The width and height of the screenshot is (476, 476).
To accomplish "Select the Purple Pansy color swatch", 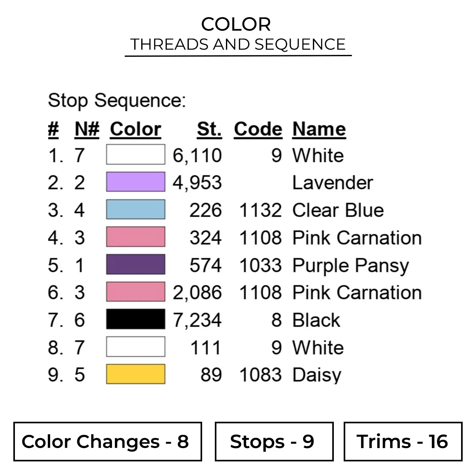I will (x=136, y=264).
